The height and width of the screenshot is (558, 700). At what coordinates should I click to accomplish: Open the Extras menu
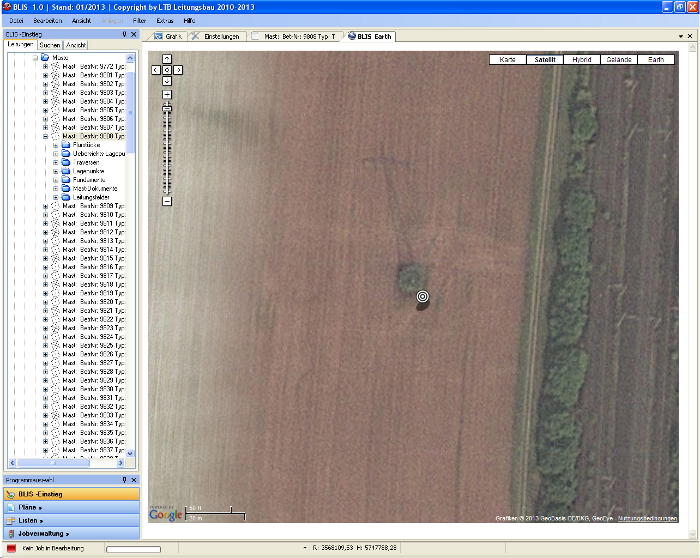165,21
